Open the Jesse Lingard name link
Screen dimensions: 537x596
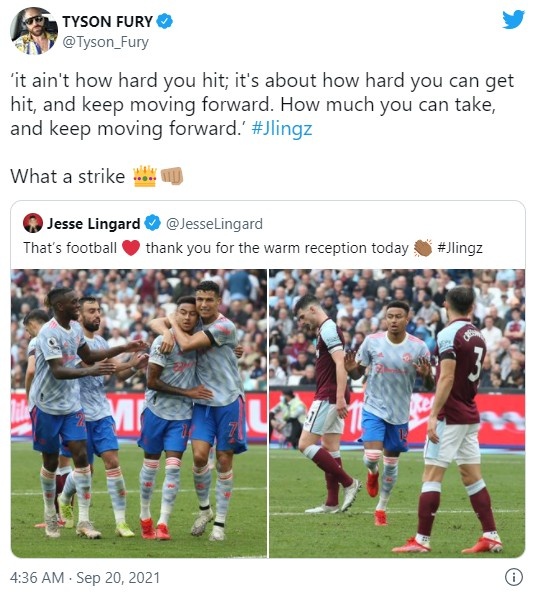pyautogui.click(x=93, y=224)
